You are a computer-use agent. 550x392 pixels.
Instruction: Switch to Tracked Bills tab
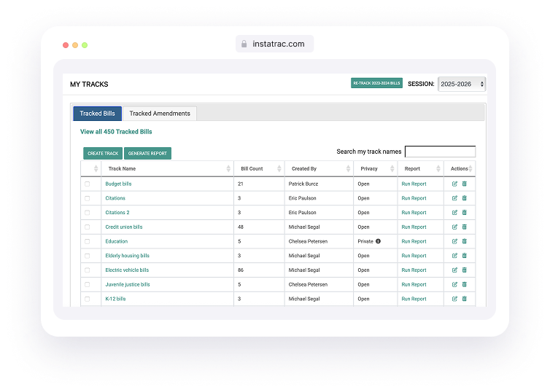[x=97, y=114]
